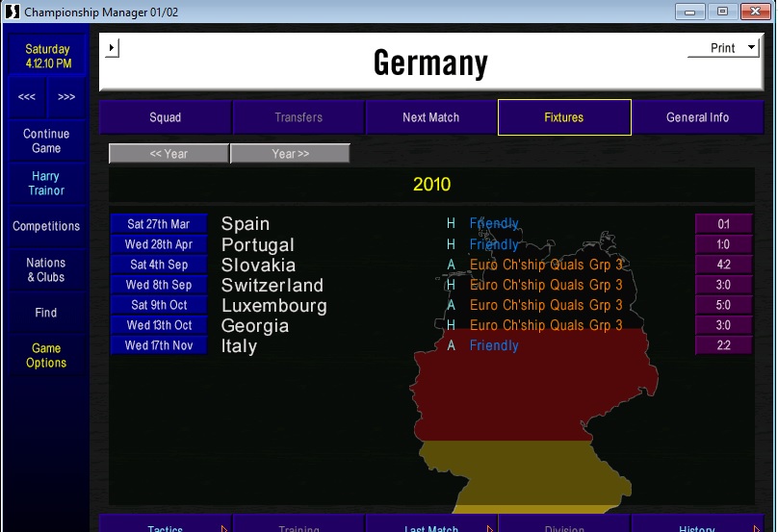Open the 5:0 result against Luxembourg
The height and width of the screenshot is (532, 778).
(x=723, y=305)
